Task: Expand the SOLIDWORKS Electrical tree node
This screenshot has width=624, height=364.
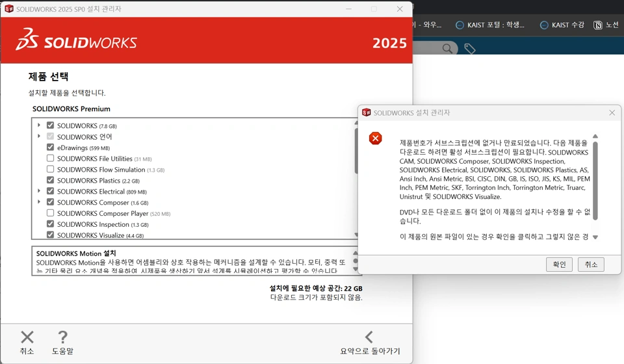Action: (x=38, y=190)
